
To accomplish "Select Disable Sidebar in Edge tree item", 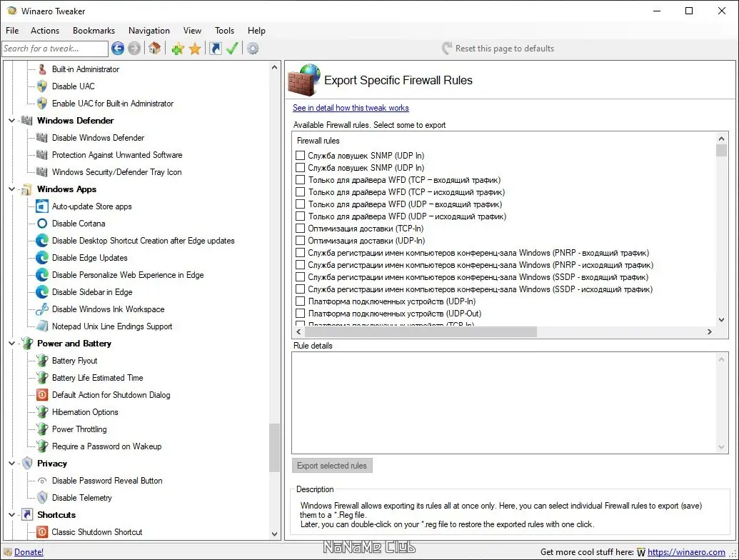I will 92,292.
